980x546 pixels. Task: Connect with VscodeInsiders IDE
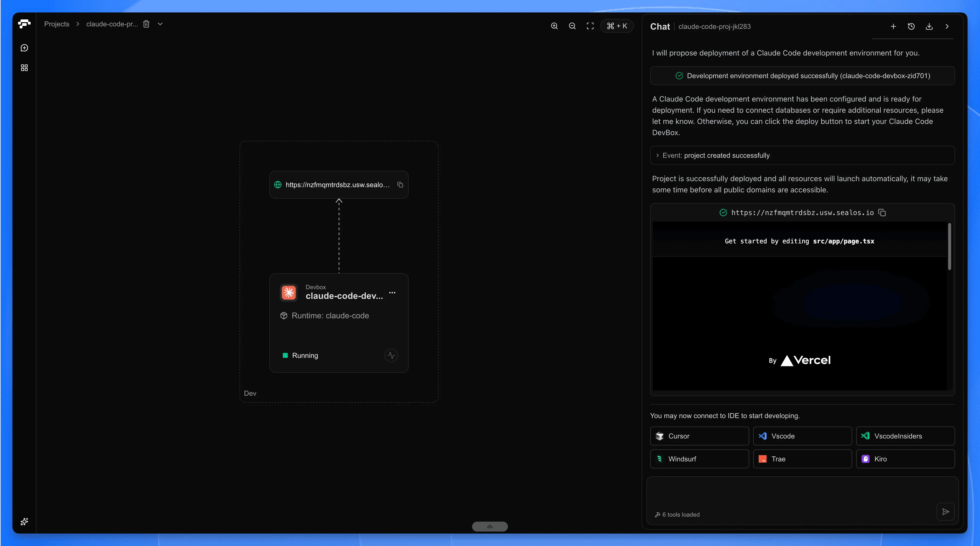pyautogui.click(x=905, y=436)
